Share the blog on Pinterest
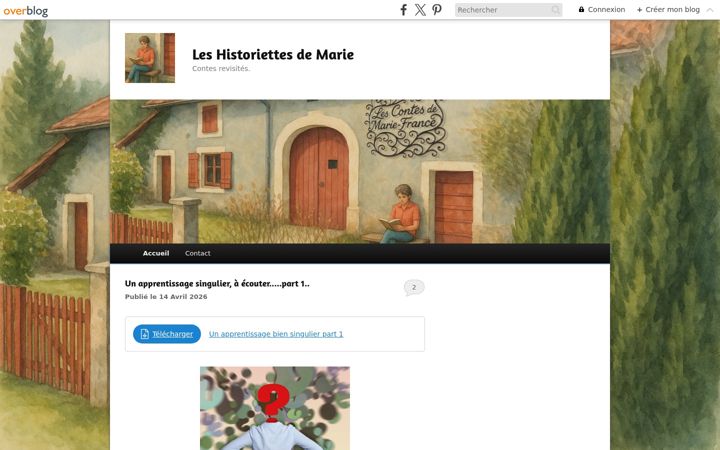720x450 pixels. [437, 10]
